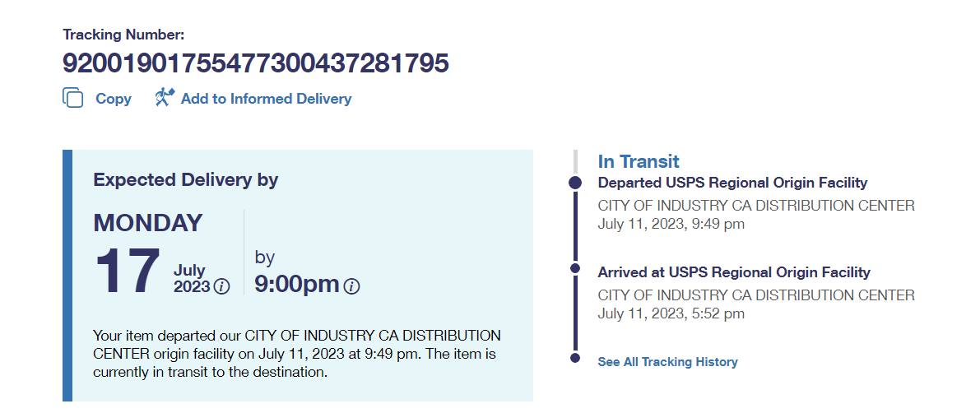Viewport: 980px width, 413px height.
Task: Select the tracking number 9200190175547730043728​1795
Action: coord(256,63)
